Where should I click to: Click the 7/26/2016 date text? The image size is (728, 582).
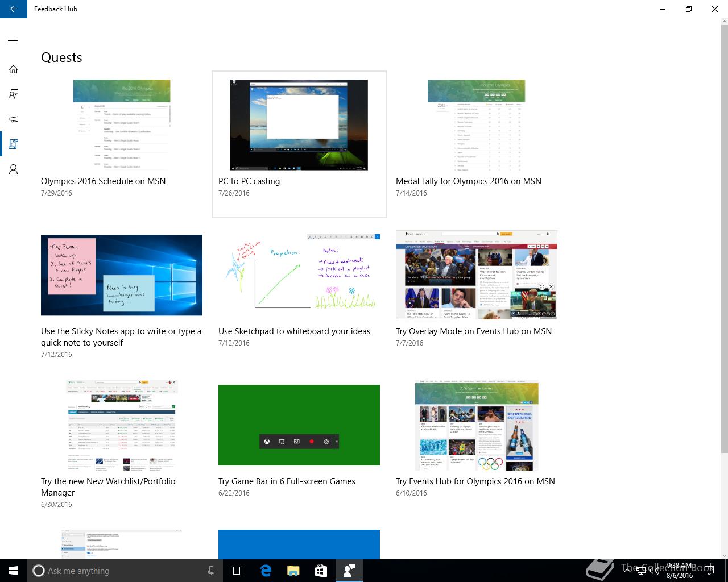234,193
